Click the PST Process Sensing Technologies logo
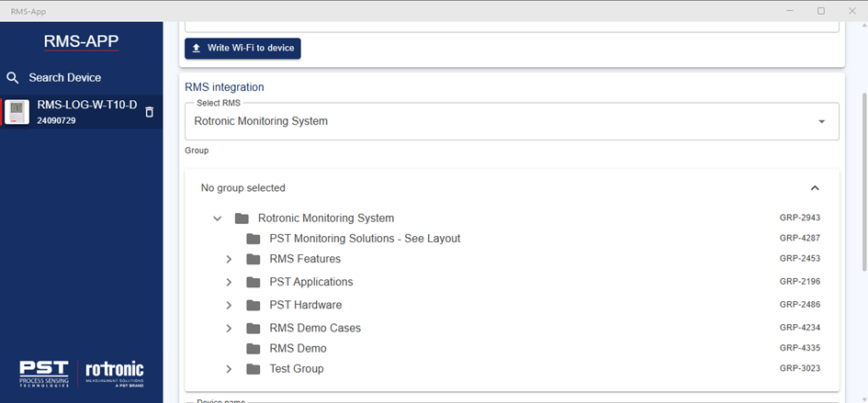 click(44, 375)
